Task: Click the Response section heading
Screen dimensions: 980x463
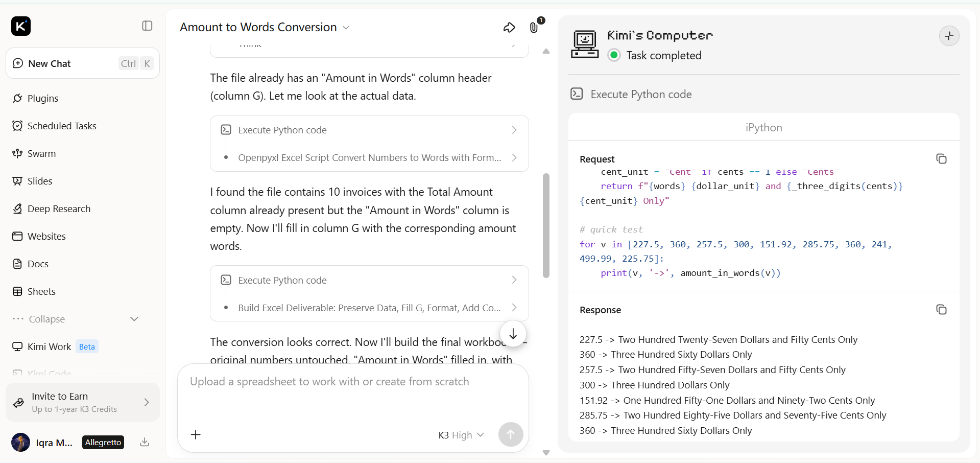Action: pos(600,310)
